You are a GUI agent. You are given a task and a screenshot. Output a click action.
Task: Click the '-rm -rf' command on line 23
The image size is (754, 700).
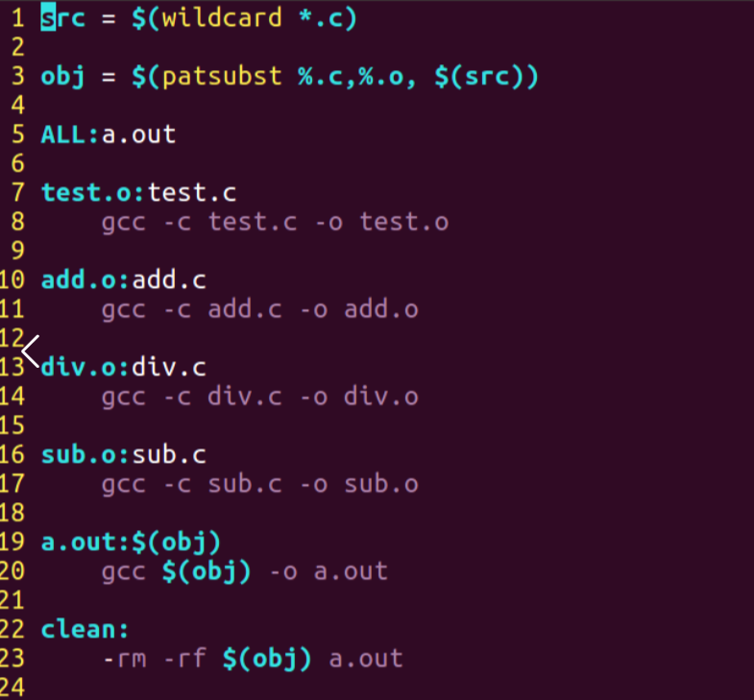coord(155,659)
